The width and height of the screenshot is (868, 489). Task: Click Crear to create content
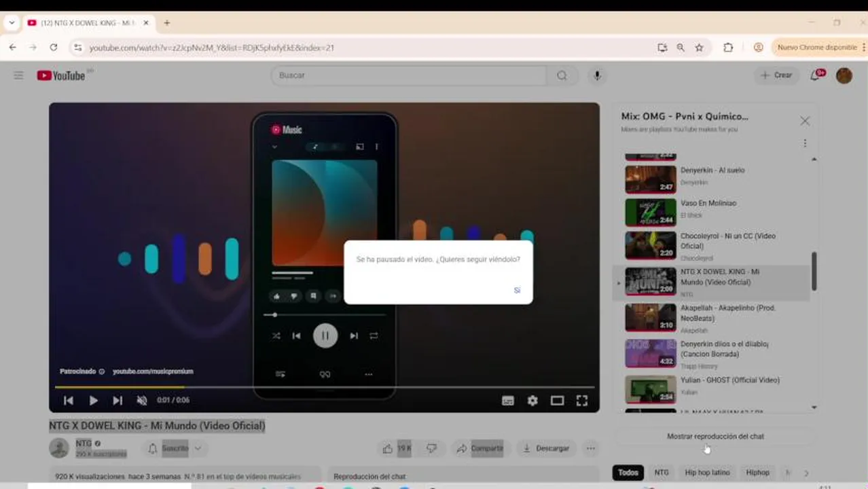(777, 75)
